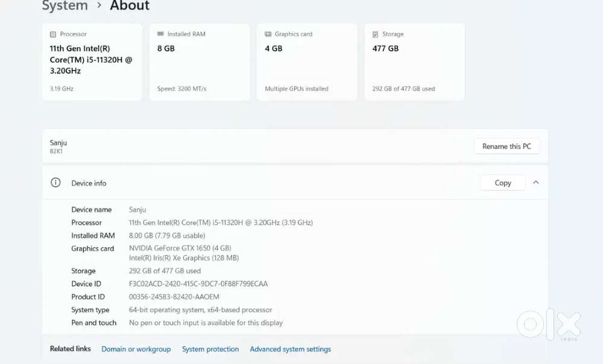603x364 pixels.
Task: Click the Installed RAM memory icon
Action: 160,34
